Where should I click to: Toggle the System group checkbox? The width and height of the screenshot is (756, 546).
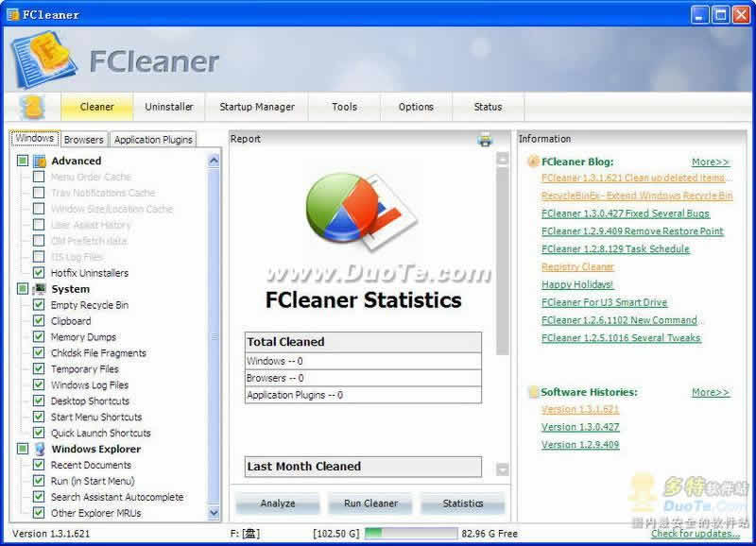click(x=23, y=289)
